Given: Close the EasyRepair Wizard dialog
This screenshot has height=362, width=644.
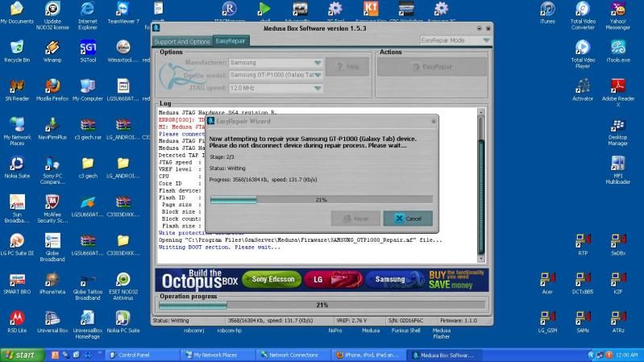Looking at the screenshot, I should coord(434,121).
